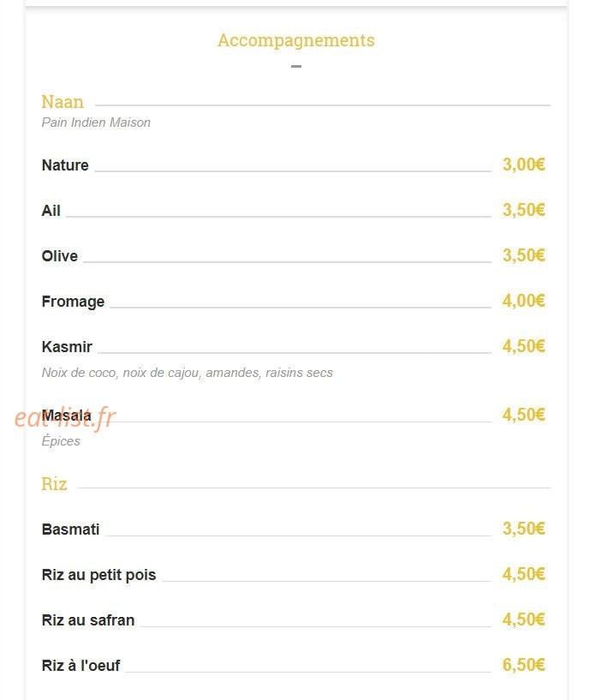Click the Nature naan item
Viewport: 596px width, 700px height.
(x=65, y=165)
